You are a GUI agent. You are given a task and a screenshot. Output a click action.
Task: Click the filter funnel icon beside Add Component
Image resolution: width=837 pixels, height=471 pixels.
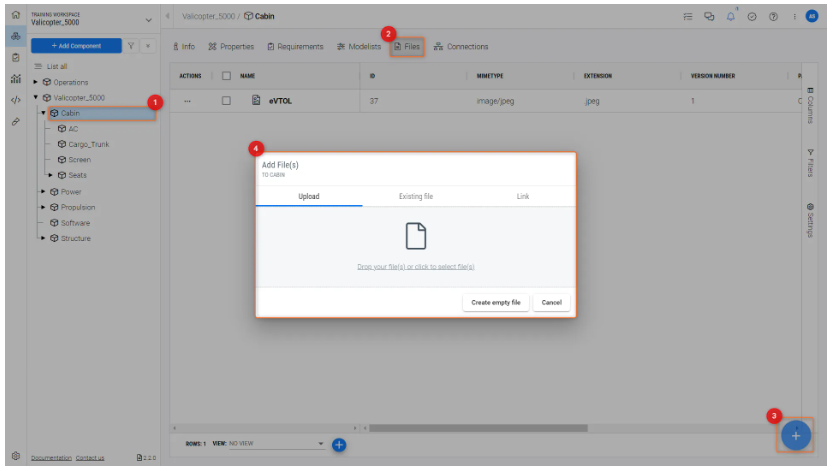point(132,46)
